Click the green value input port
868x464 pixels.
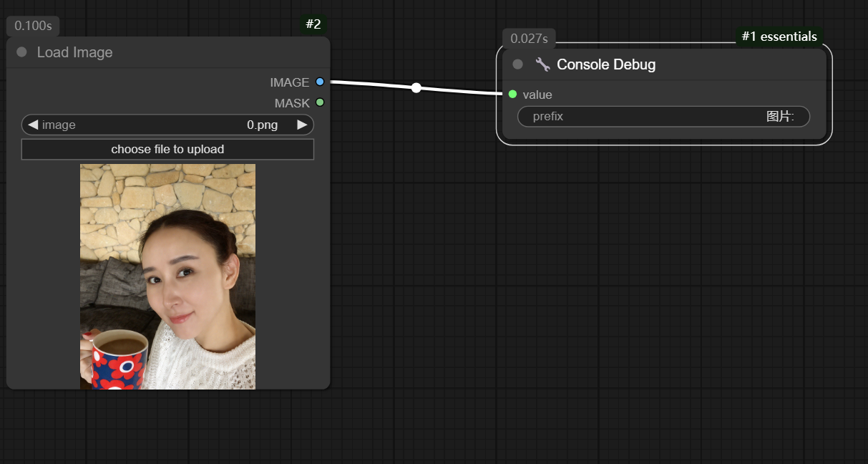[512, 95]
